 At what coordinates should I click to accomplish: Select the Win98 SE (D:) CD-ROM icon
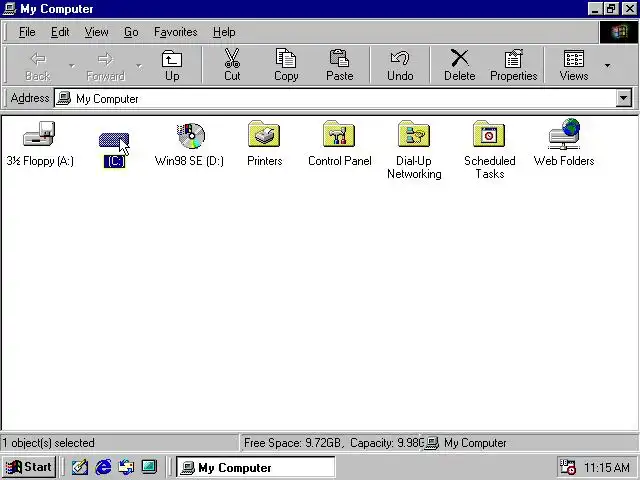coord(191,135)
